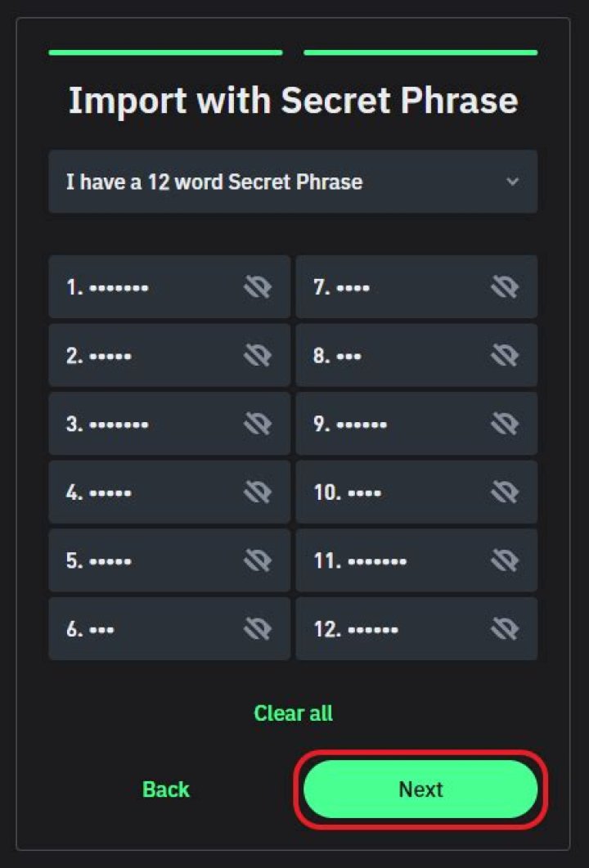Click the crossed-eye icon for word 4
Viewport: 589px width, 868px height.
tap(259, 492)
